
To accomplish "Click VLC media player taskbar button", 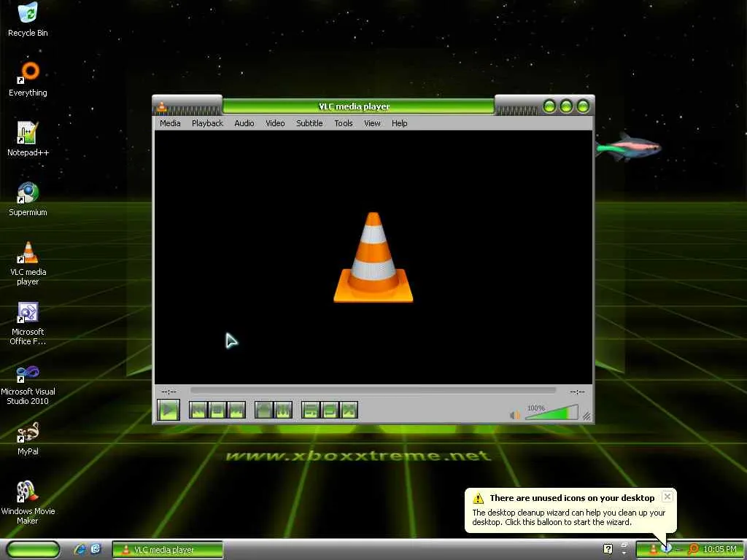I will tap(168, 550).
